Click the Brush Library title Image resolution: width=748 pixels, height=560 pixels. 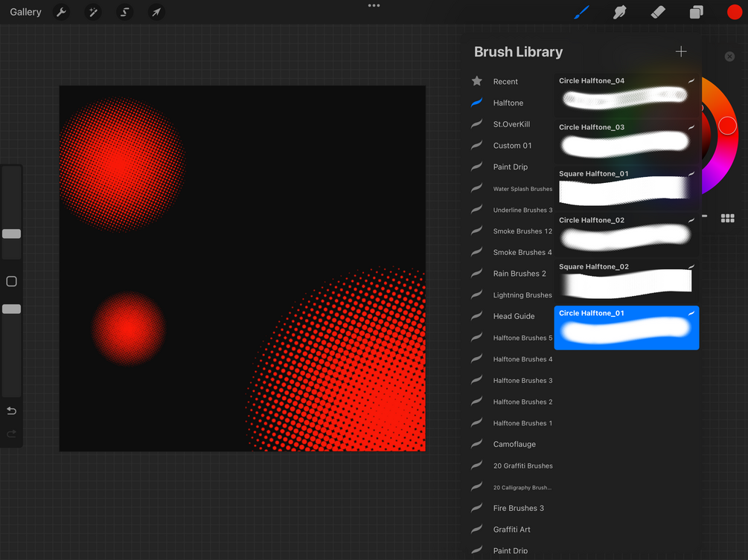[x=518, y=51]
